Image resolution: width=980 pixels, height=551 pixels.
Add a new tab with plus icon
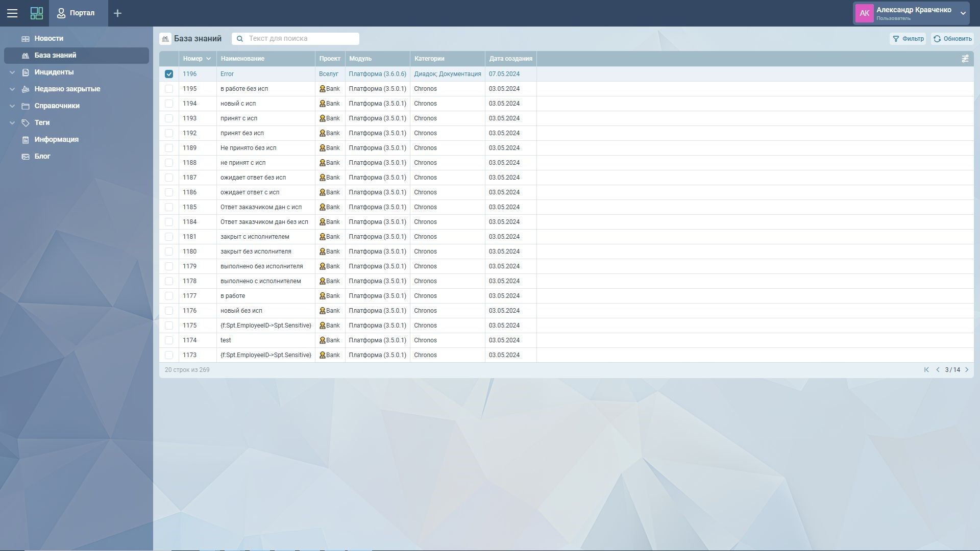[117, 13]
